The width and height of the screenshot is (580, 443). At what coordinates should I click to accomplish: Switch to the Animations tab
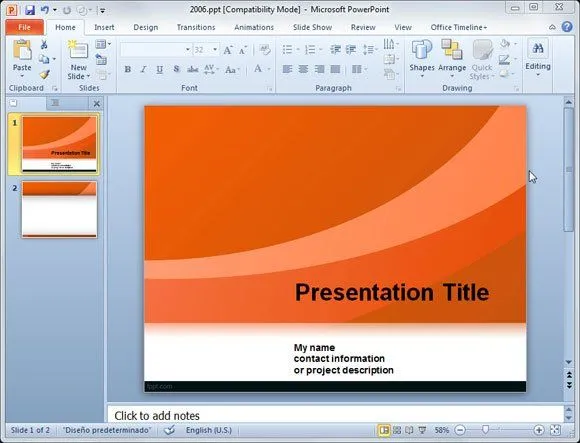pyautogui.click(x=254, y=27)
